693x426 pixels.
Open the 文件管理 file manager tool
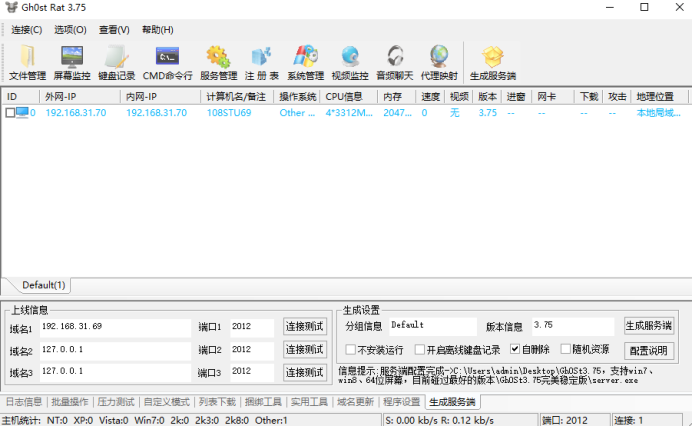[27, 63]
